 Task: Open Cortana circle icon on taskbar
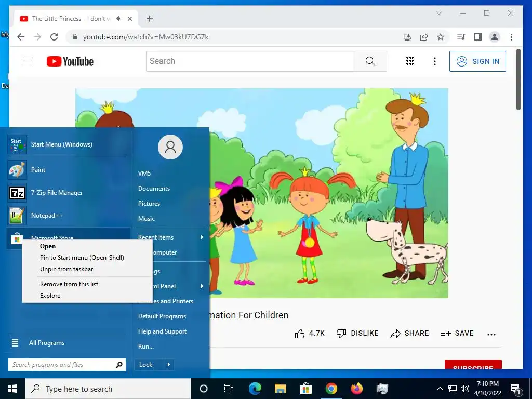click(204, 389)
